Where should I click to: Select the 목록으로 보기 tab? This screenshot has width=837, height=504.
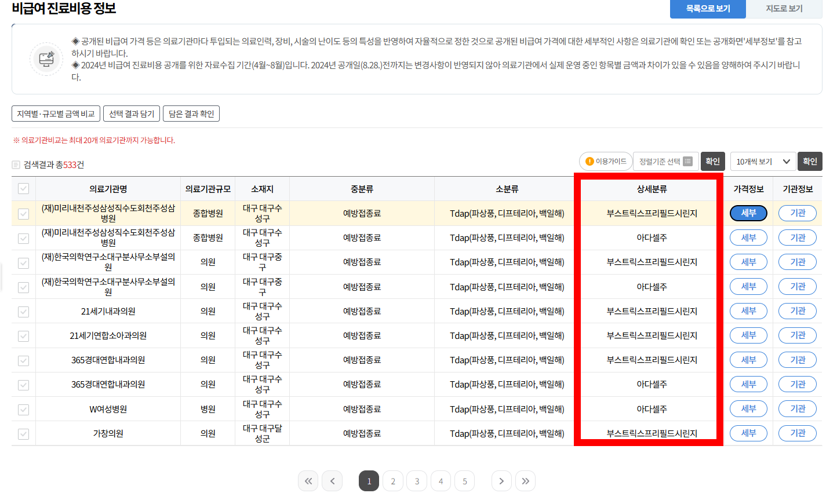708,9
